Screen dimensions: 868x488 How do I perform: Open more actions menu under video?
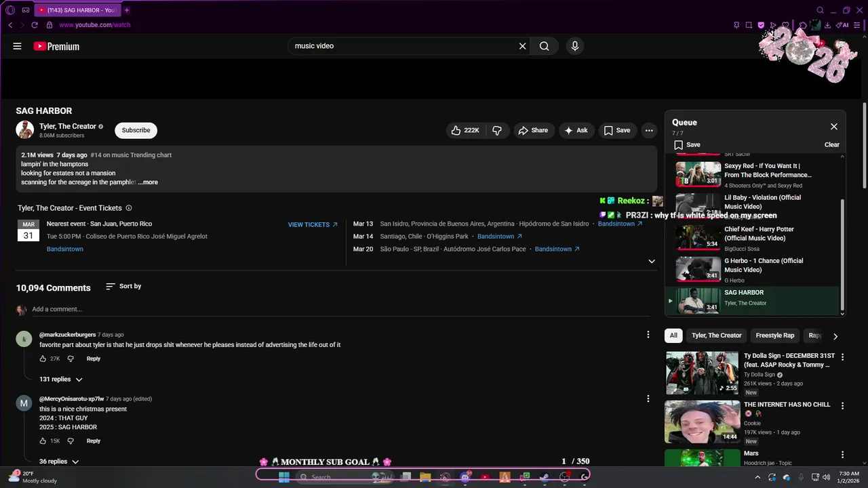point(649,130)
